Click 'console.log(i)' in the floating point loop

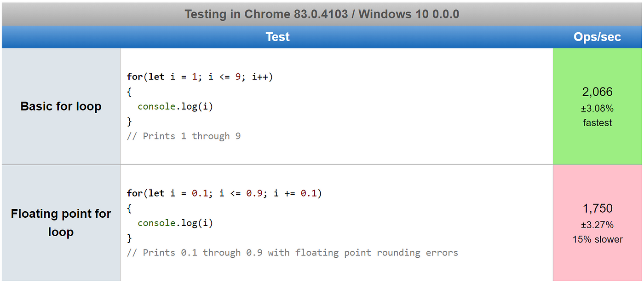click(x=175, y=223)
